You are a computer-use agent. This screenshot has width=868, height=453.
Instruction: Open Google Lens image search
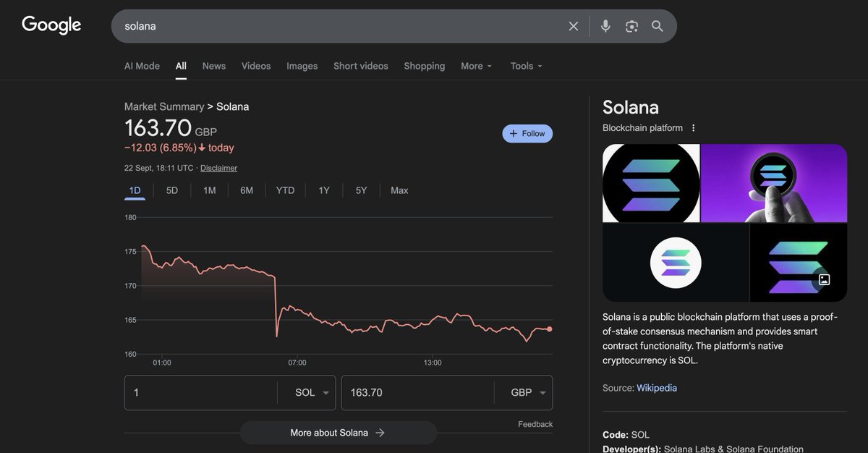coord(631,25)
